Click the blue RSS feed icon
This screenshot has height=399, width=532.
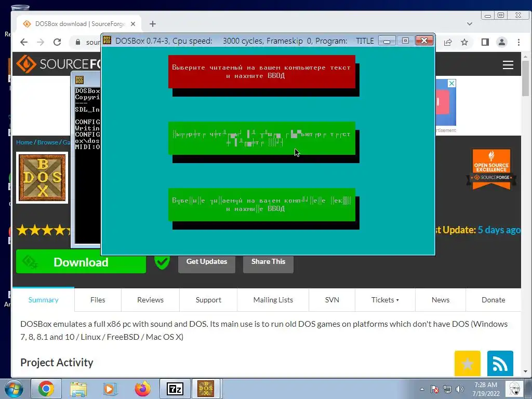click(500, 363)
